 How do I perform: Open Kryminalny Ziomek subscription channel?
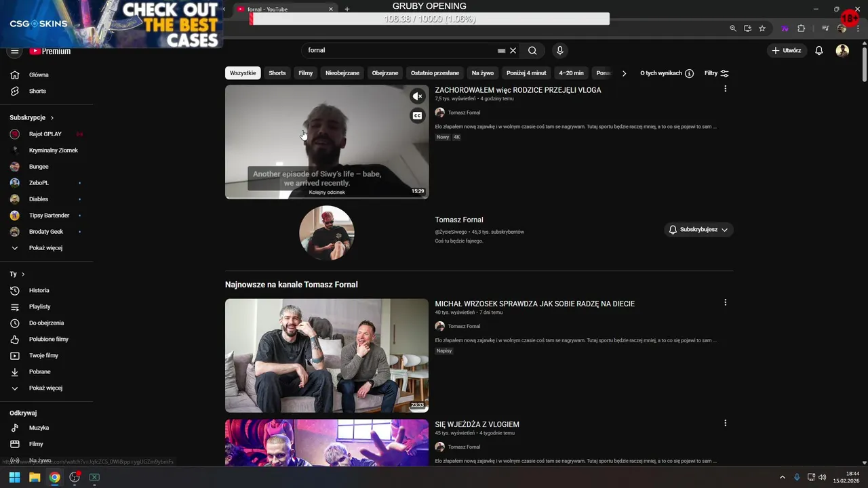[46, 150]
